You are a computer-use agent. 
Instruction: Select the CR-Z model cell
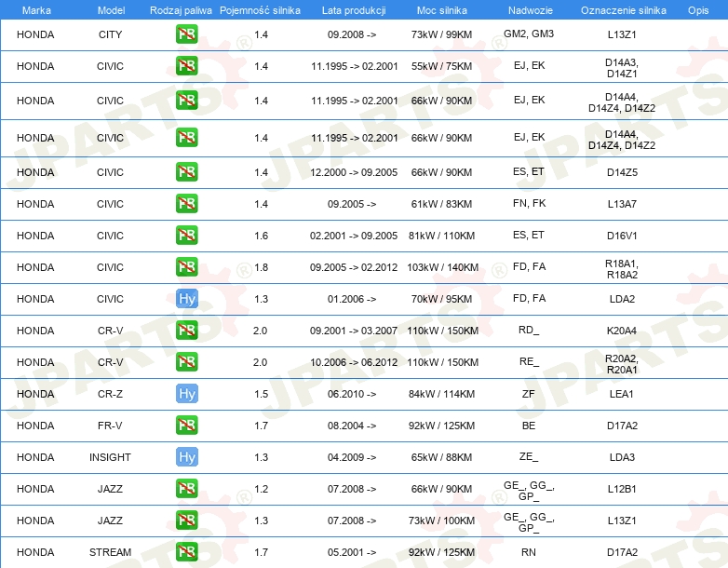point(110,394)
